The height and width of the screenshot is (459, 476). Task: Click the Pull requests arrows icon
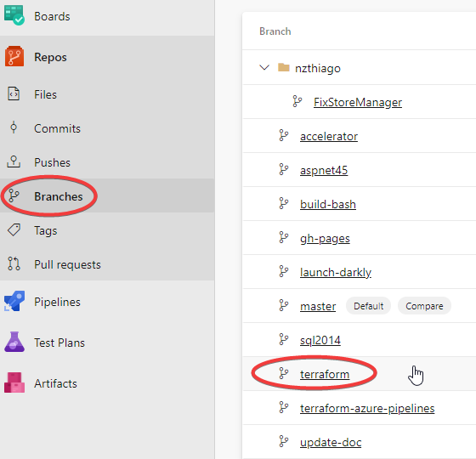coord(14,263)
